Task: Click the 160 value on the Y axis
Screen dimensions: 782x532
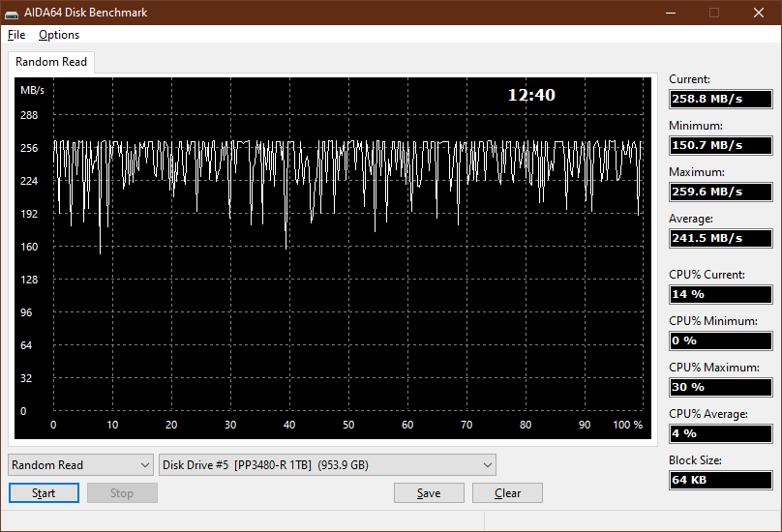Action: 29,247
